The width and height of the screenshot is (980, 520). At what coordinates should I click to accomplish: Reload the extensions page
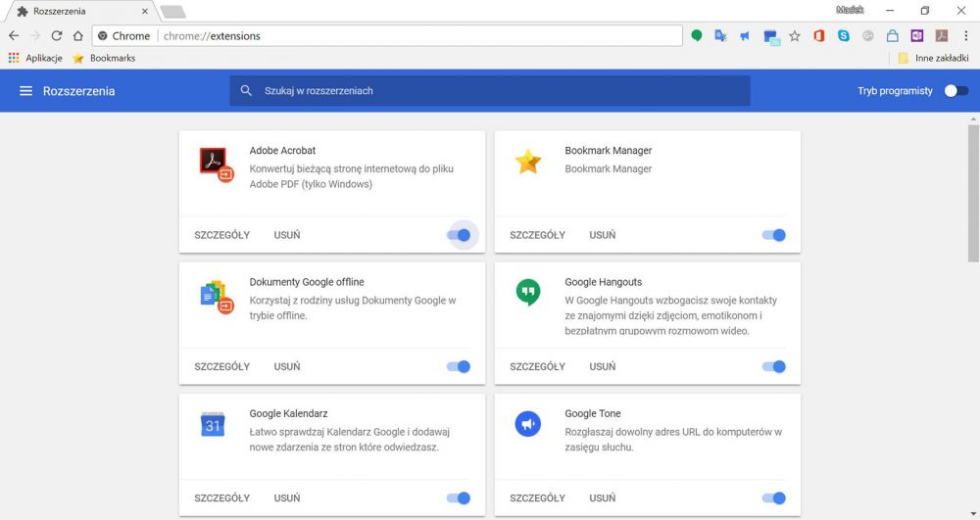tap(56, 35)
